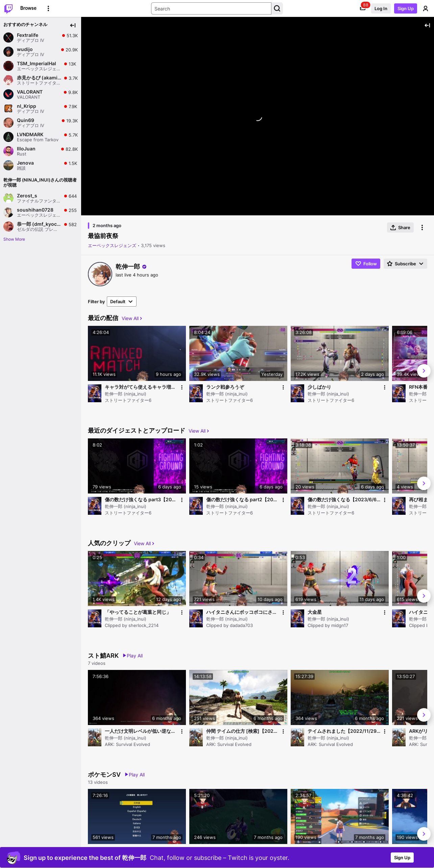Open the 7:26:16 Pokemon video thumbnail
Viewport: 434px width, 868px height.
coord(137,816)
